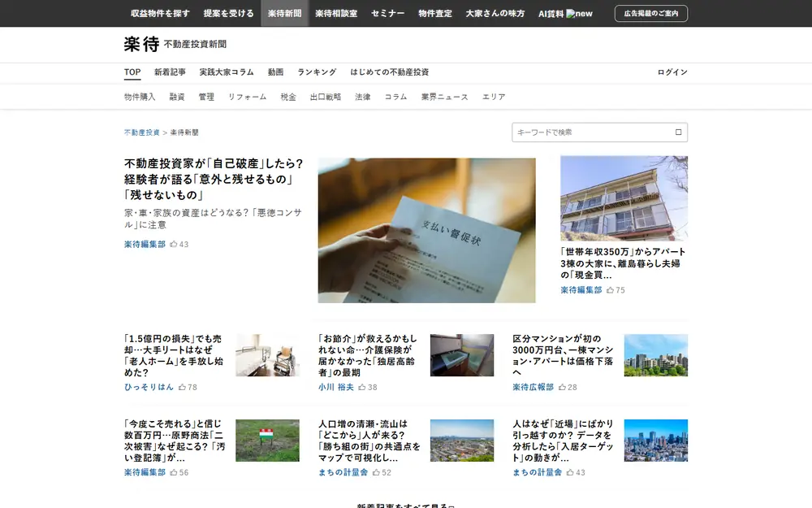Switch to 動画 tab
812x508 pixels.
[275, 72]
